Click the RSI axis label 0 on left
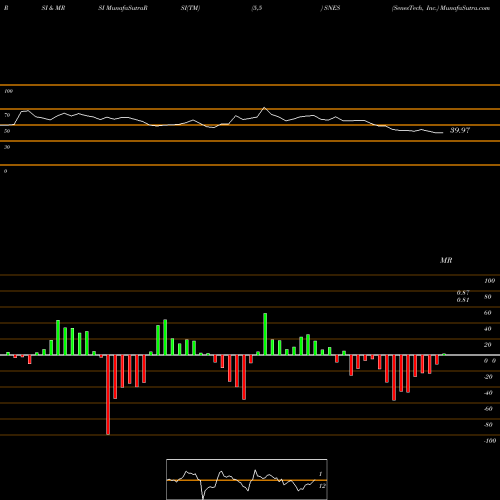Image resolution: width=500 pixels, height=500 pixels. tap(5, 171)
